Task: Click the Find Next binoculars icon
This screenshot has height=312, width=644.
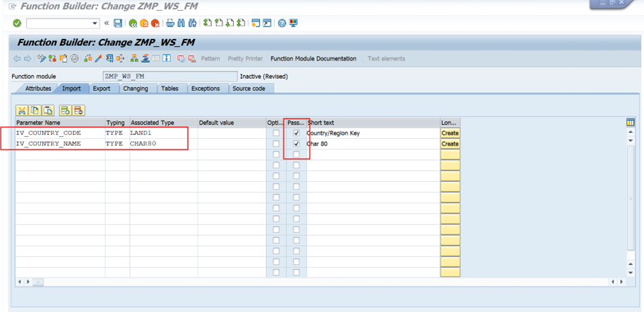Action: click(191, 23)
